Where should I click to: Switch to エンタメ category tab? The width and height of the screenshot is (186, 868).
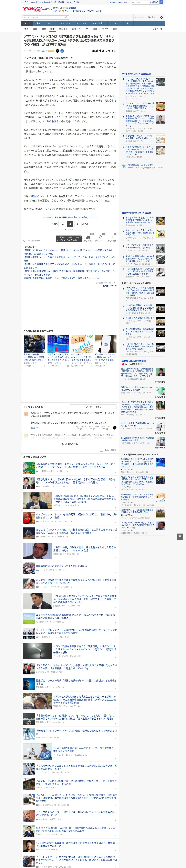[x=63, y=29]
